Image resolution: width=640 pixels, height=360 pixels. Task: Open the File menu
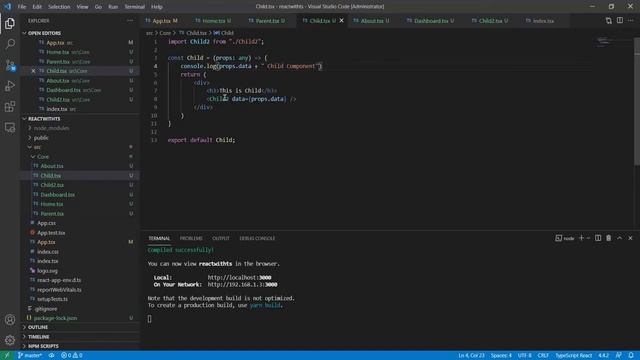pyautogui.click(x=22, y=7)
